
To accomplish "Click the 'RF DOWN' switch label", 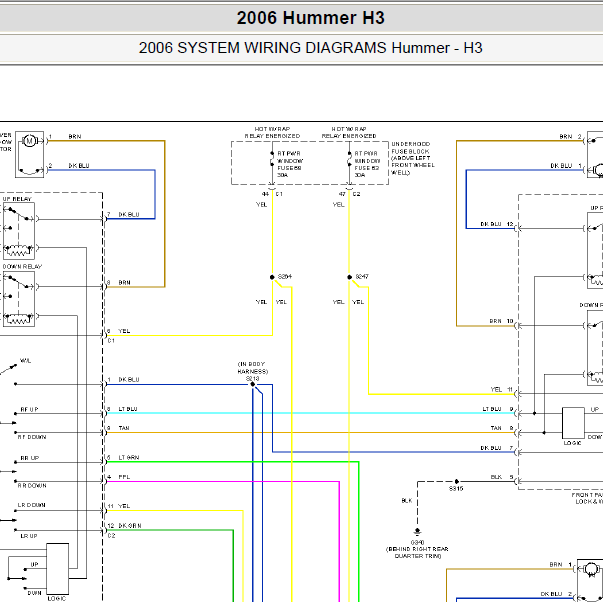I will coord(32,437).
